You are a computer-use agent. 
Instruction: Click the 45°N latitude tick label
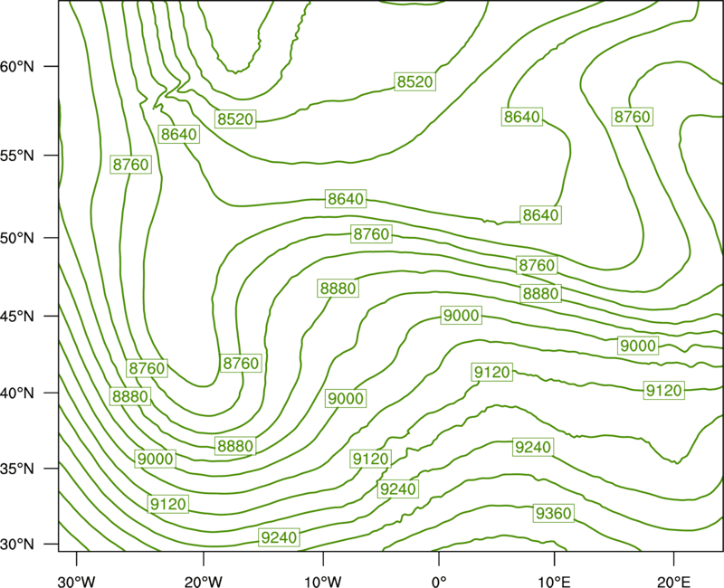click(17, 316)
